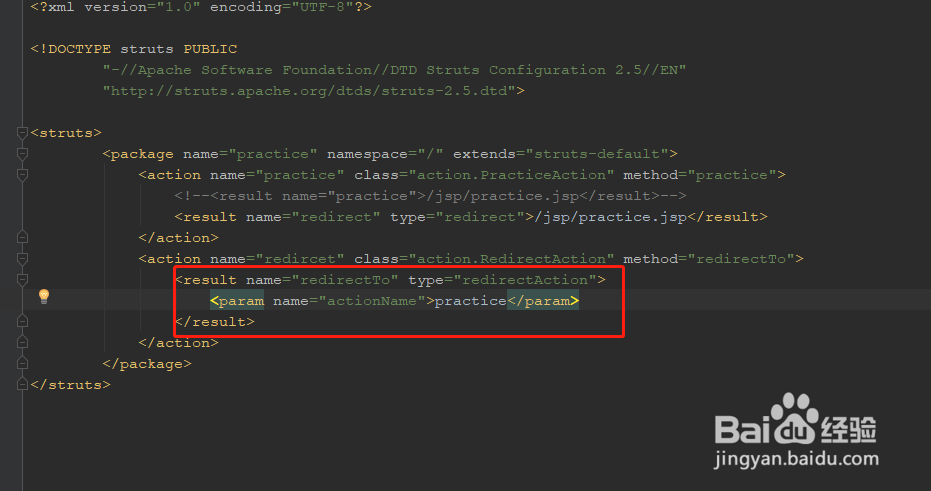Viewport: 931px width, 491px height.
Task: Click /jsp/practice.jsp in redirect result
Action: coord(610,217)
